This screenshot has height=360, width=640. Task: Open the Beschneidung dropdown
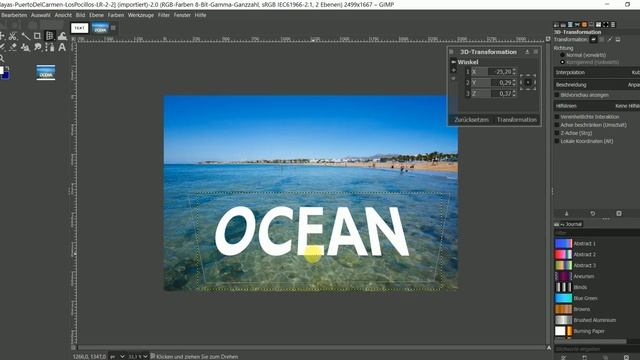coord(597,84)
